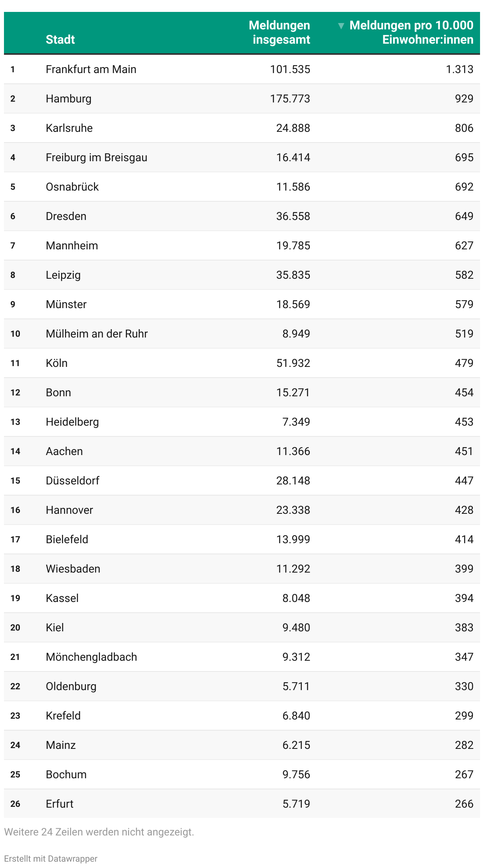
Task: Open the Erstellt mit Datawrapper link
Action: pos(51,858)
